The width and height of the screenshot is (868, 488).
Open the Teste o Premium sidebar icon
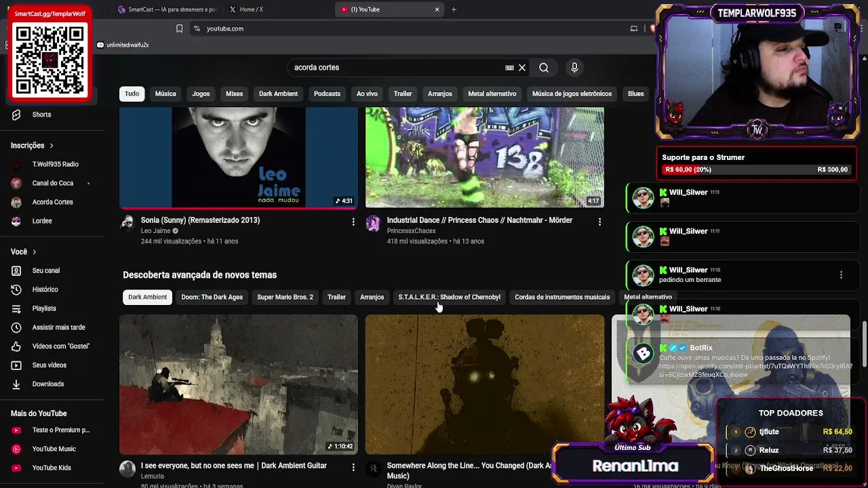click(x=16, y=430)
